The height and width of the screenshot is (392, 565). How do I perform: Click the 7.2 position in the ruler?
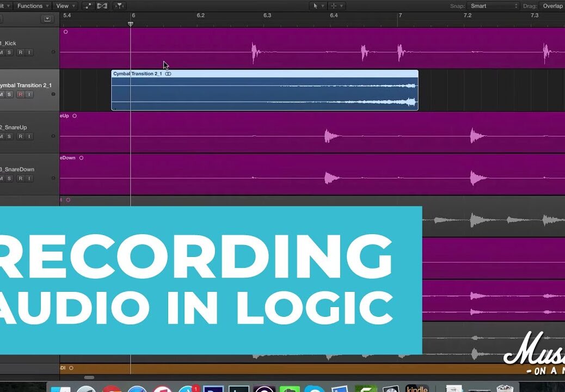point(468,15)
